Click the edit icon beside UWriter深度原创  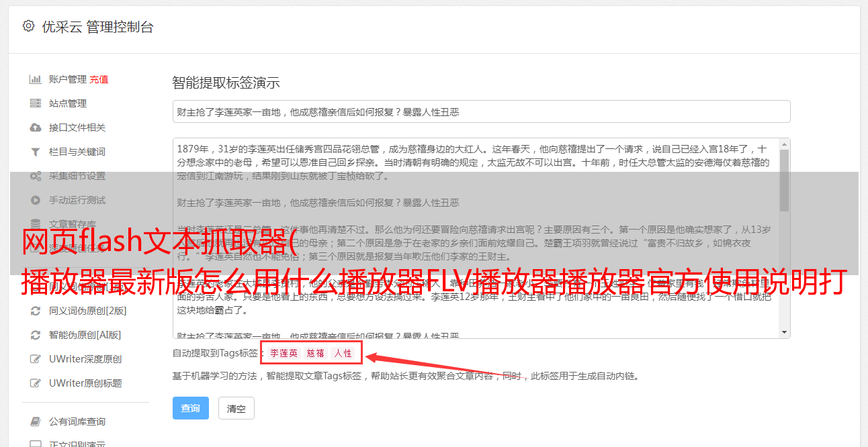tap(36, 359)
